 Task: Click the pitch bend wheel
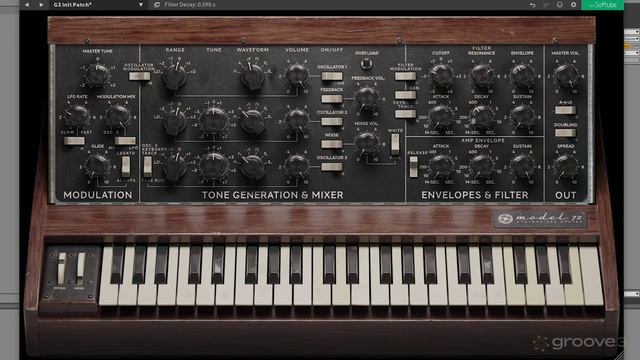coord(61,268)
